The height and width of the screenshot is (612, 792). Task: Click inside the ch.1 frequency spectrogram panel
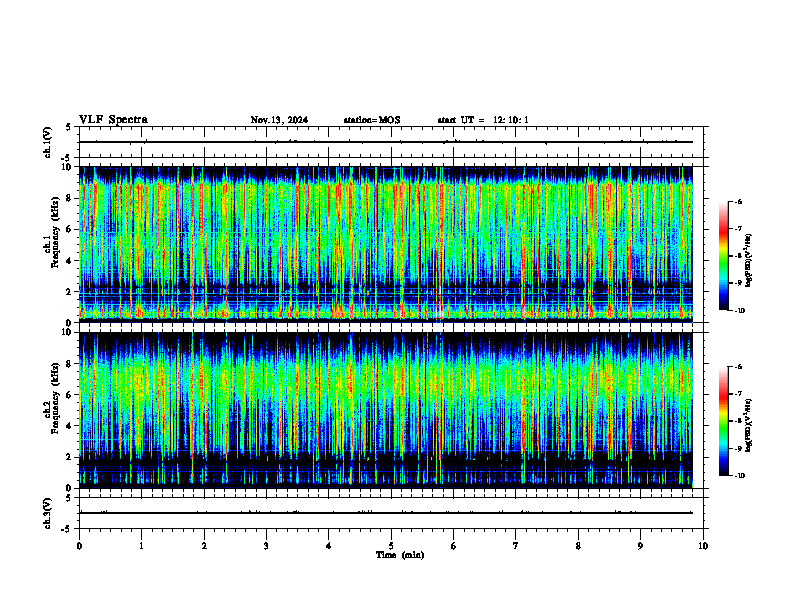point(391,244)
